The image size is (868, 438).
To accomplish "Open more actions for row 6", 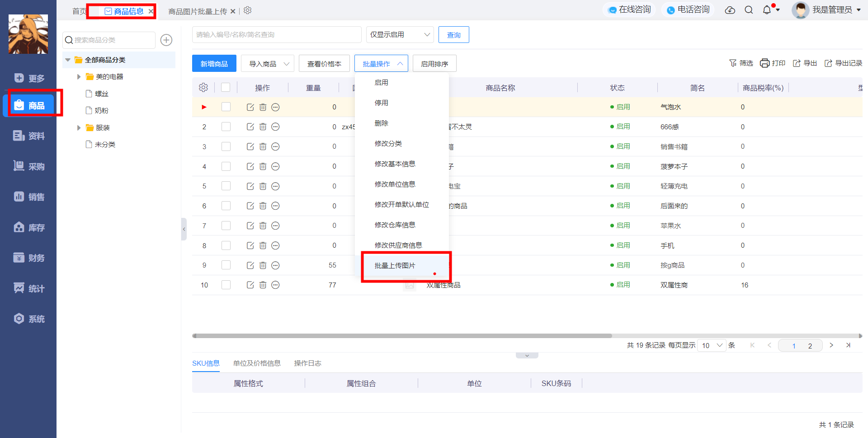I will pyautogui.click(x=275, y=206).
